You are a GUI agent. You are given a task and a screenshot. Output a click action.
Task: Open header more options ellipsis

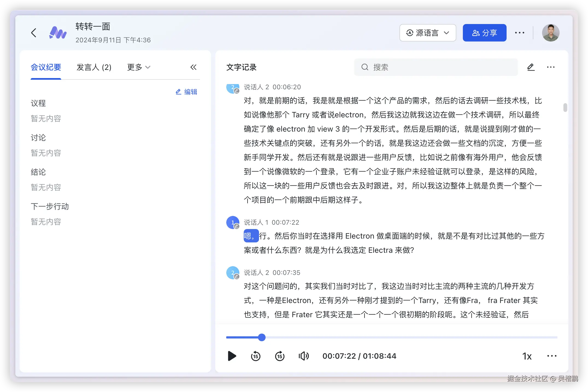519,33
